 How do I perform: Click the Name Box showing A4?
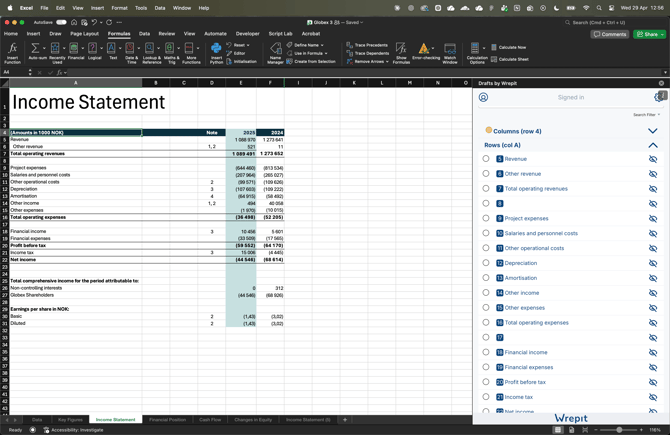pyautogui.click(x=14, y=72)
